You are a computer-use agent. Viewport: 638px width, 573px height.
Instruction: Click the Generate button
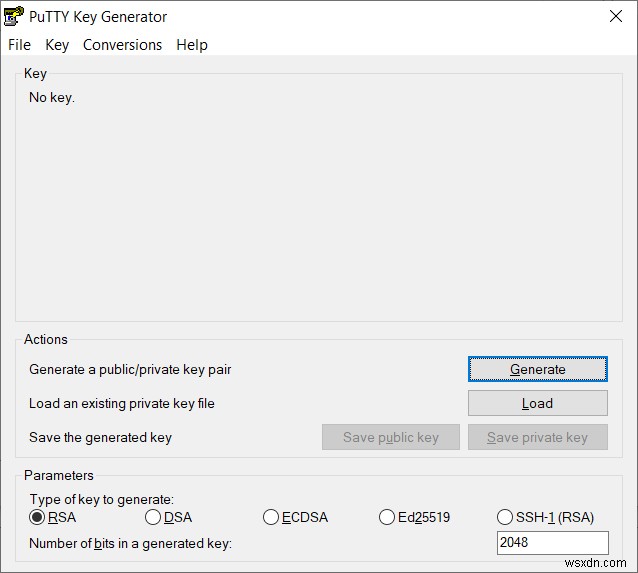click(537, 369)
